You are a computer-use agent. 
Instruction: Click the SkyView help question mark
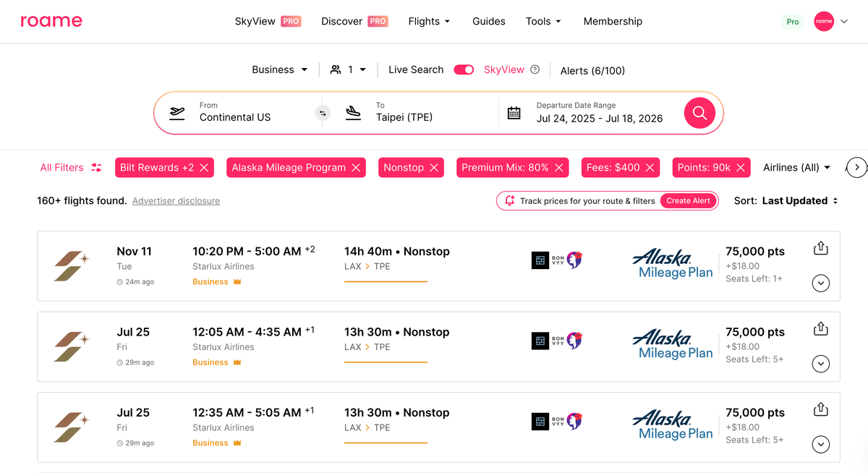pos(535,69)
